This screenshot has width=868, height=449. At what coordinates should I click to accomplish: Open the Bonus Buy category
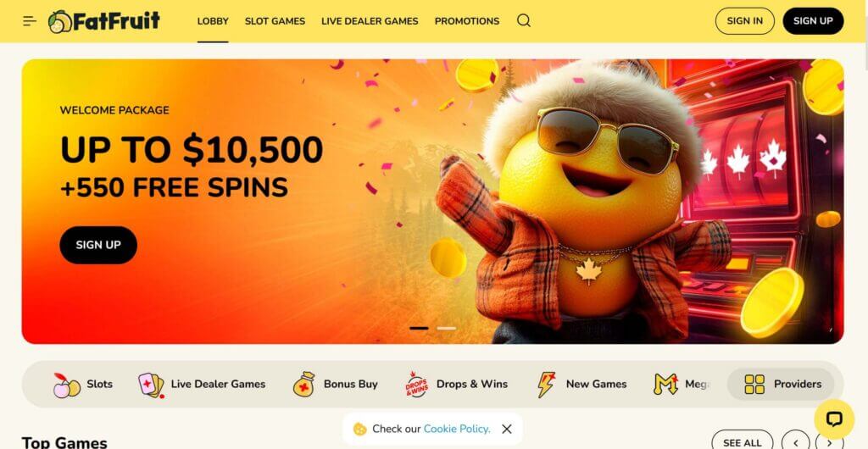(336, 385)
